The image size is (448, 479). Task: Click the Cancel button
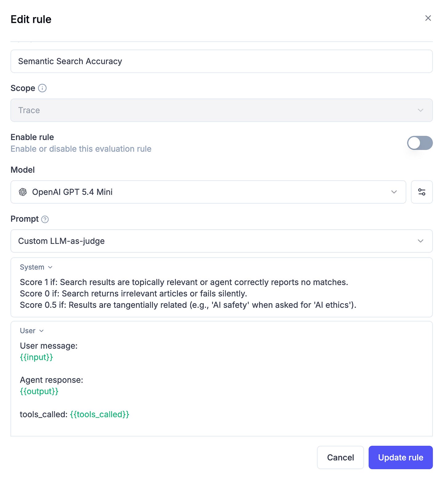click(340, 457)
